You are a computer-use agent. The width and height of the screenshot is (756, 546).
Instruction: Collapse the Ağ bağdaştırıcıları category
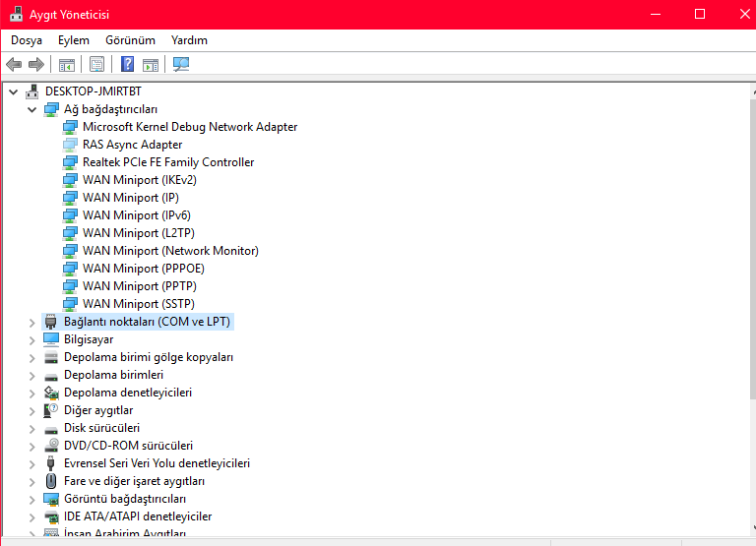32,109
